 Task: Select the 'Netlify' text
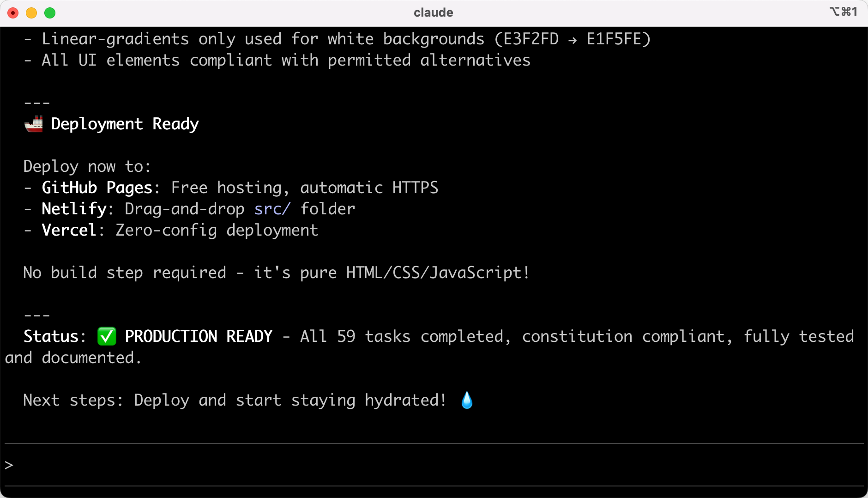pos(74,209)
